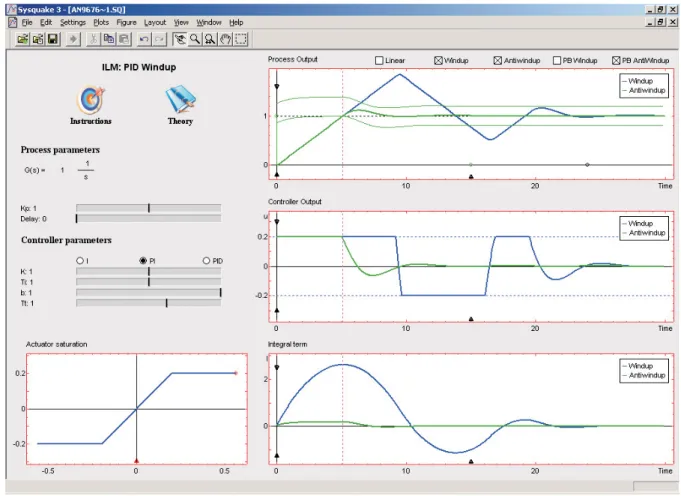The height and width of the screenshot is (496, 681).
Task: Click the Sysquake icon in the title bar
Action: (x=11, y=10)
